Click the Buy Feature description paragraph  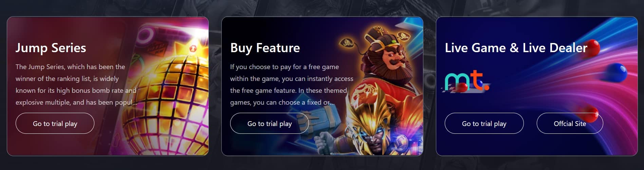292,84
